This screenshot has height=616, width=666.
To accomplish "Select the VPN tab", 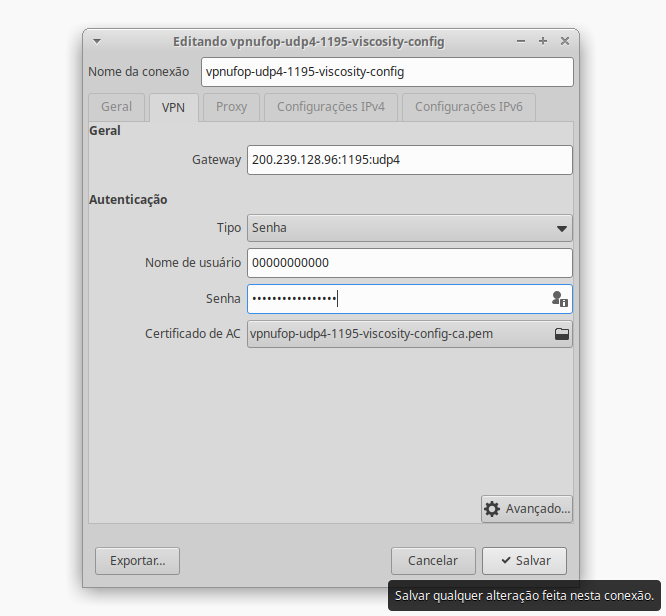I will coord(173,107).
